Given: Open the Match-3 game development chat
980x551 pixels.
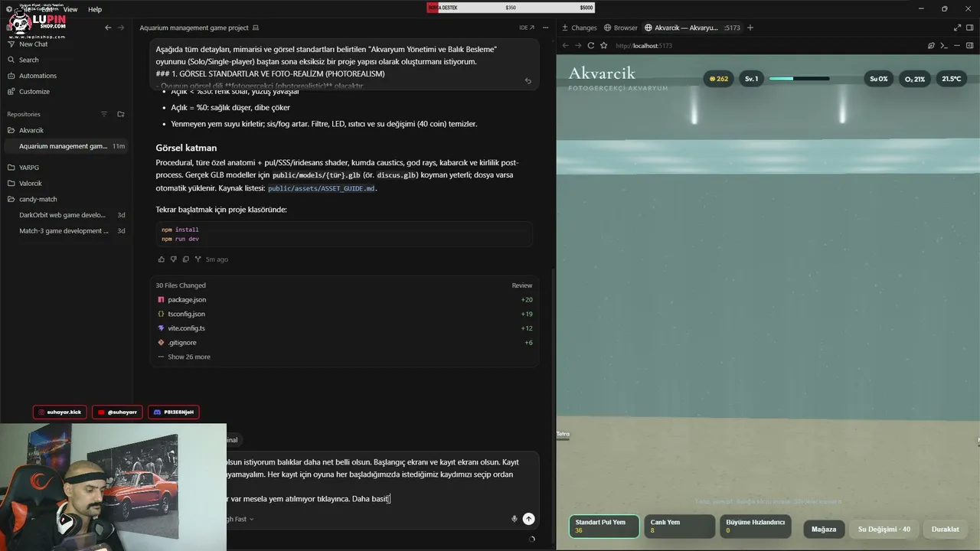Looking at the screenshot, I should 66,230.
